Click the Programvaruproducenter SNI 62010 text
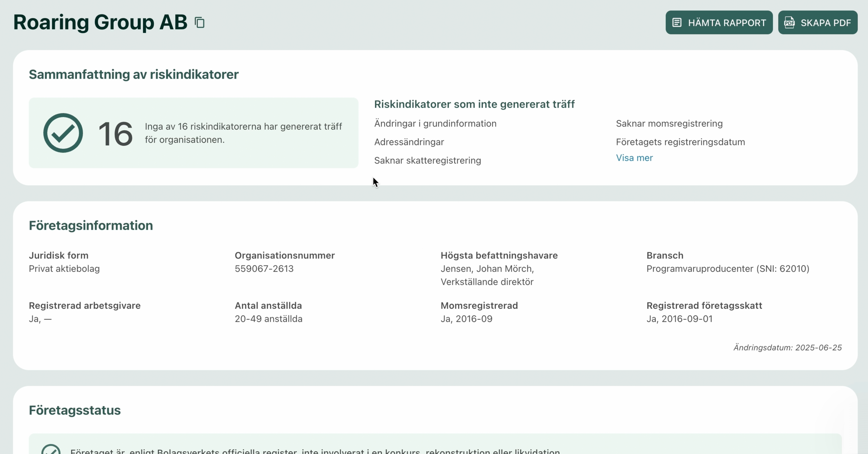 (x=727, y=268)
